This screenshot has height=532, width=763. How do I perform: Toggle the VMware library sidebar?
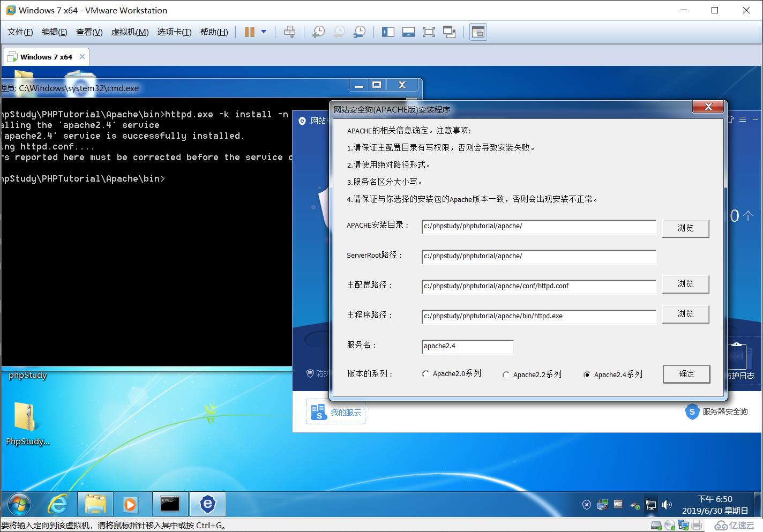pyautogui.click(x=388, y=32)
